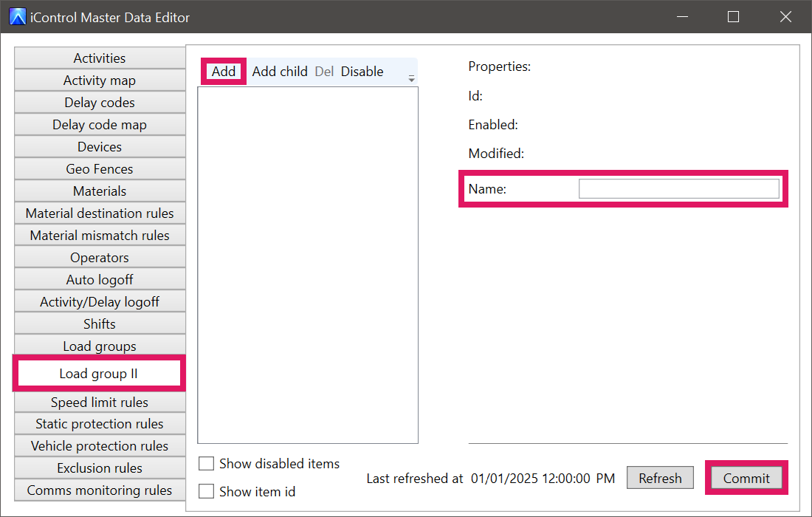Select Geo Fences in the sidebar

pyautogui.click(x=100, y=169)
